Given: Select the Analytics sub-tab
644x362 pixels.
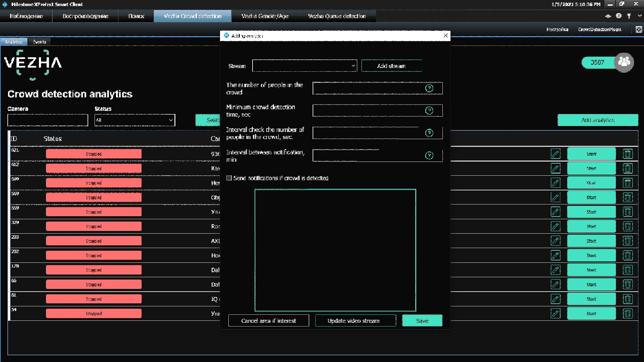Looking at the screenshot, I should [x=14, y=42].
